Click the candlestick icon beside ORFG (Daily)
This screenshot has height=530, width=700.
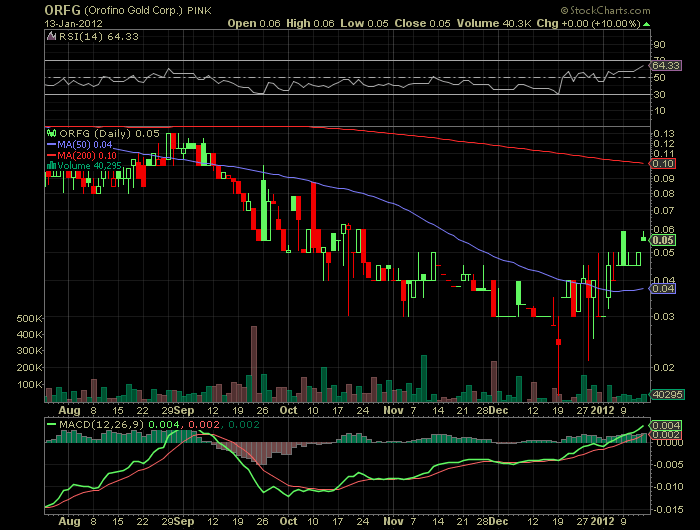pyautogui.click(x=52, y=133)
